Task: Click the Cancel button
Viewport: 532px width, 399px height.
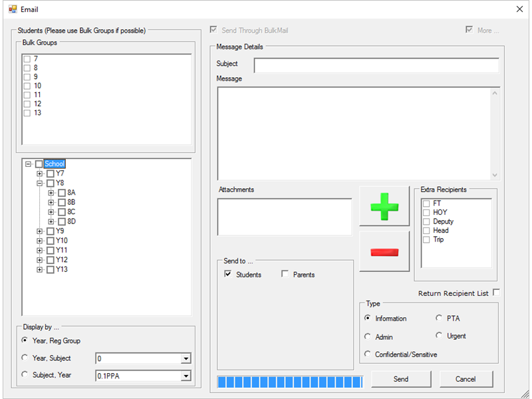Action: [465, 379]
